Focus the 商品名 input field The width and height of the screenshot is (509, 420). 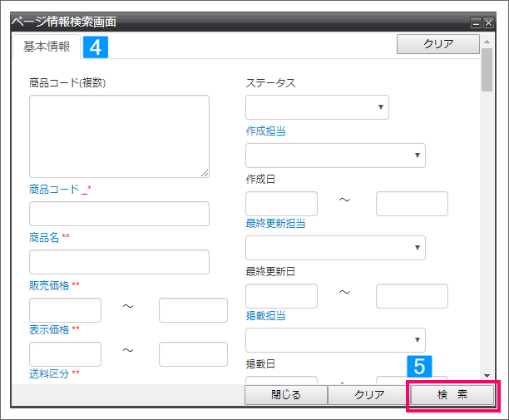click(x=119, y=262)
